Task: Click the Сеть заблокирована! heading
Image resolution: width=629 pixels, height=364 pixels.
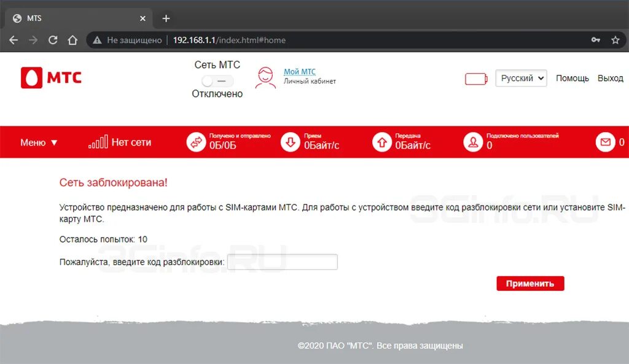Action: (113, 182)
